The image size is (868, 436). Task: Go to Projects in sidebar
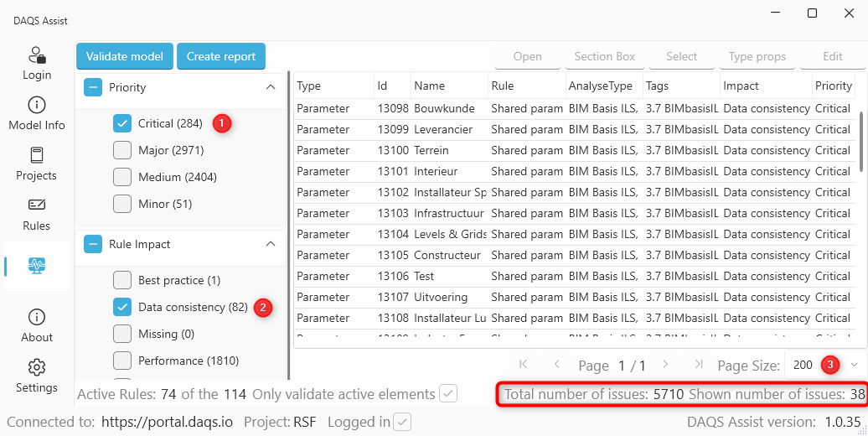[x=37, y=156]
